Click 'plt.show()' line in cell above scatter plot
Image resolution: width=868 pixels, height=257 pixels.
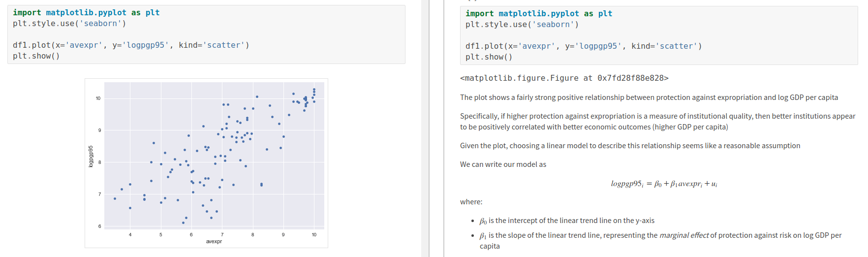click(36, 56)
